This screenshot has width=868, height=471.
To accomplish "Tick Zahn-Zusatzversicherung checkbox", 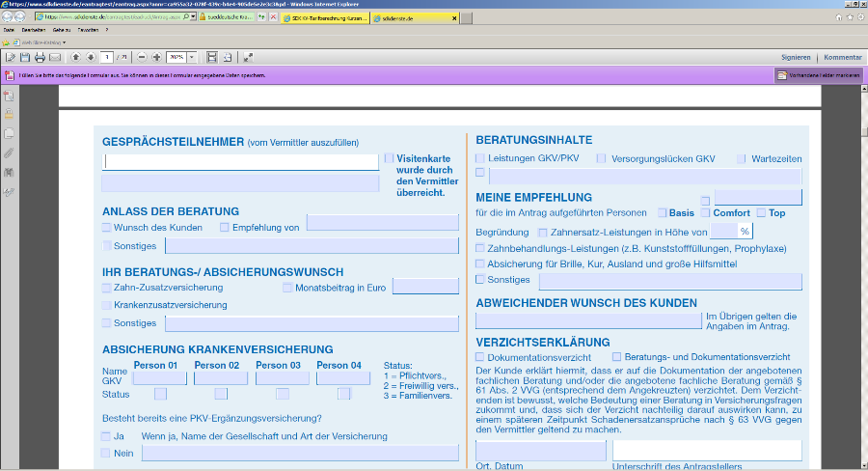I will point(106,288).
